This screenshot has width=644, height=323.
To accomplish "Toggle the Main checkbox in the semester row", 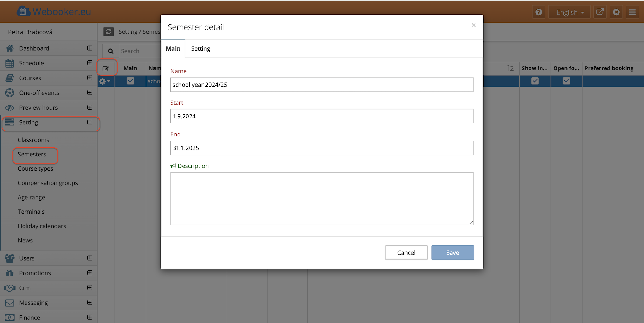I will (x=130, y=81).
